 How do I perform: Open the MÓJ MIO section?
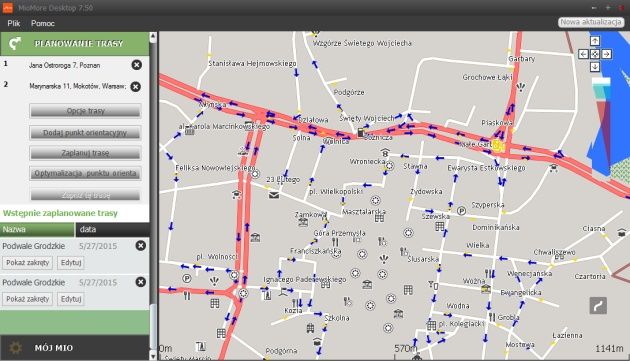[x=74, y=348]
